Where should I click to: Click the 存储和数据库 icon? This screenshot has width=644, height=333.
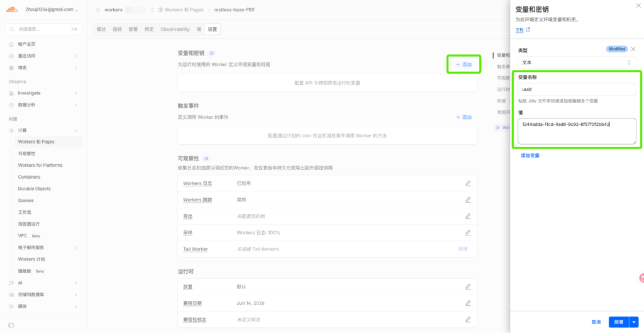[x=11, y=295]
